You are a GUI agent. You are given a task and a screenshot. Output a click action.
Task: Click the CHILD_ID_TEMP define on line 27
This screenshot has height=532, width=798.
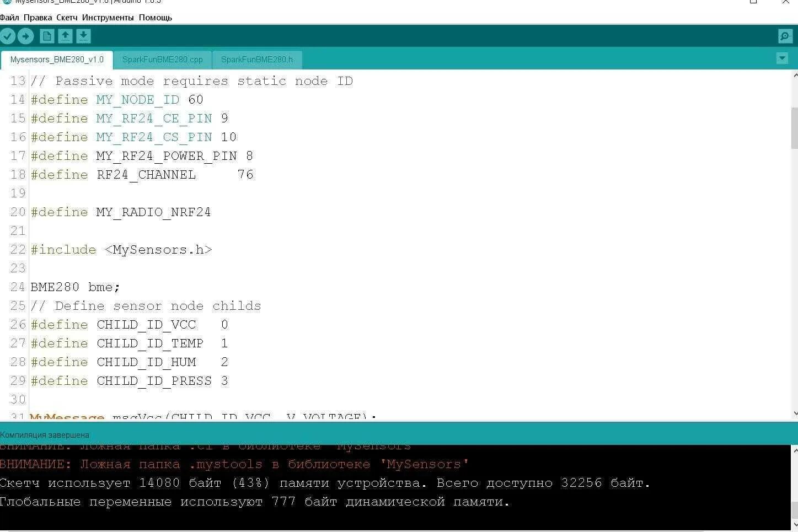pyautogui.click(x=150, y=343)
